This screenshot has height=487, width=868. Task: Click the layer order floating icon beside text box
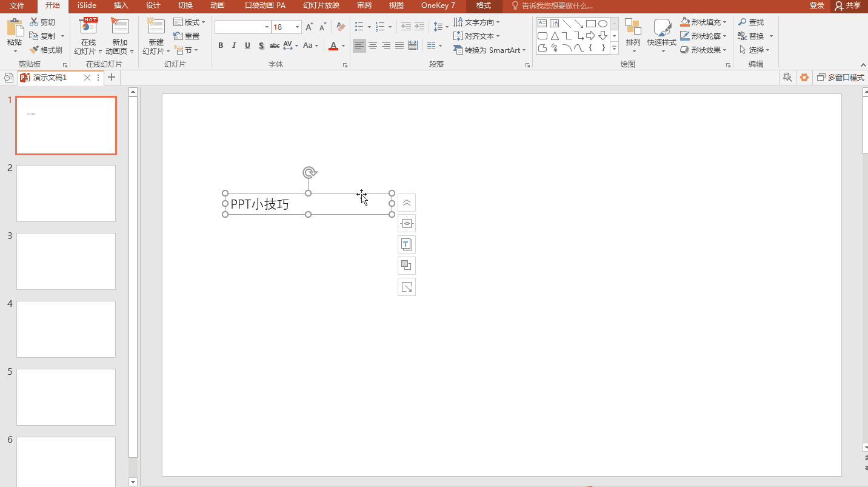click(x=407, y=266)
